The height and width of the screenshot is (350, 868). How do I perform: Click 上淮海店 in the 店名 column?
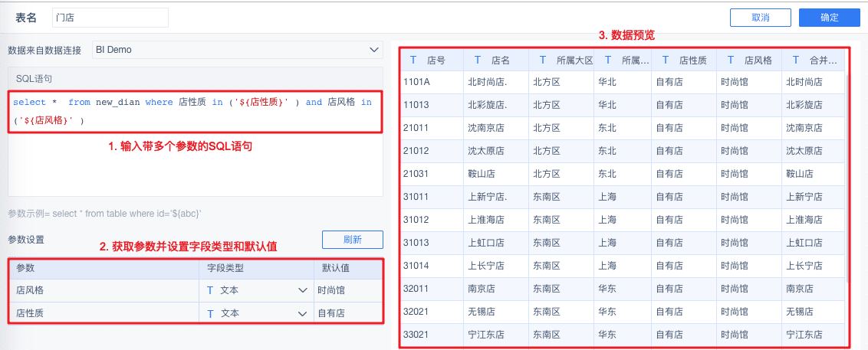pos(496,220)
